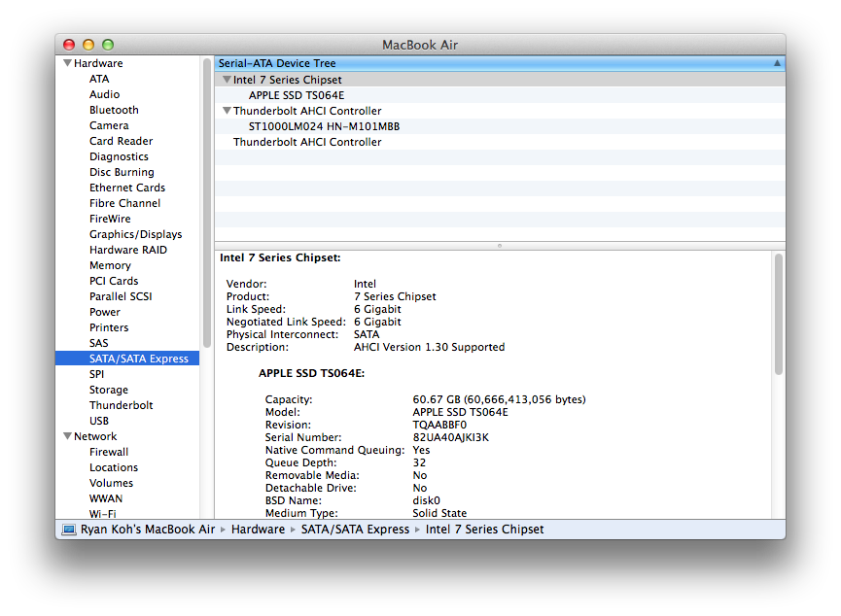Select the APPLE SSD TS064E device row
This screenshot has width=841, height=616.
point(500,95)
